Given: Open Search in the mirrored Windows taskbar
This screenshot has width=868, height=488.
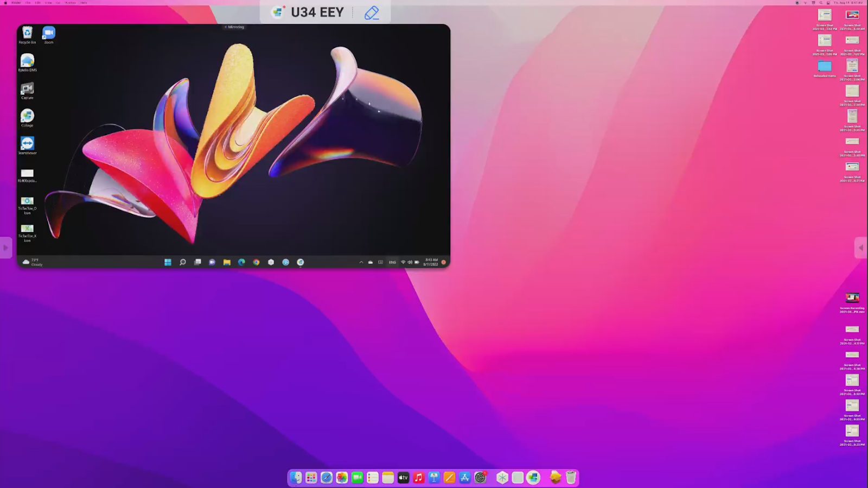Looking at the screenshot, I should (x=183, y=262).
